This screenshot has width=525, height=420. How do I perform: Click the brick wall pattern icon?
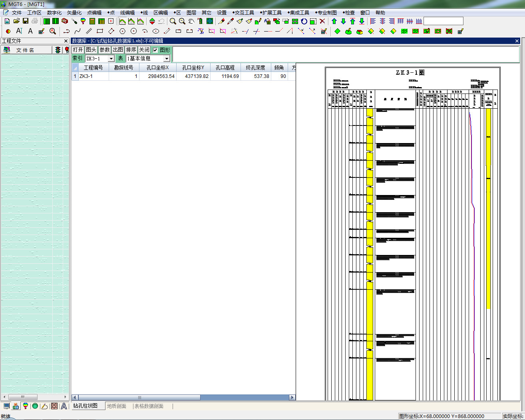[x=54, y=406]
